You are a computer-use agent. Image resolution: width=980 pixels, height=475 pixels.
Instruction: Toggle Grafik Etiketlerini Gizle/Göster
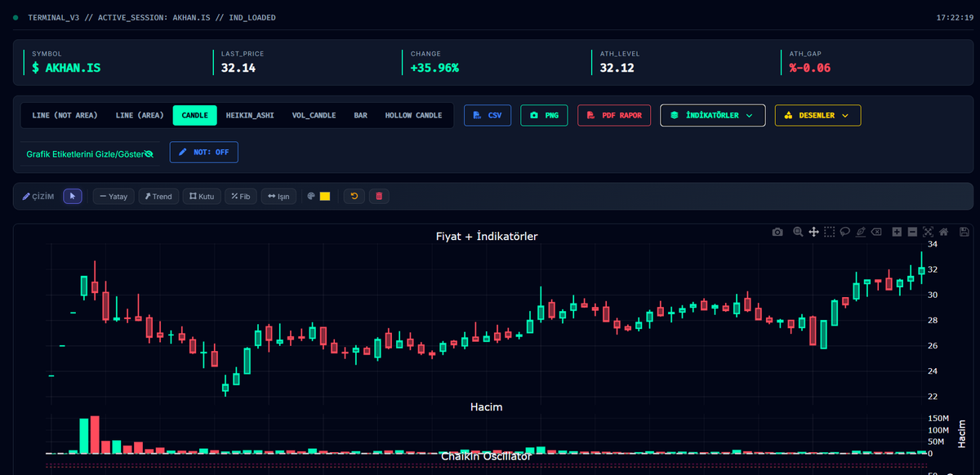click(90, 153)
